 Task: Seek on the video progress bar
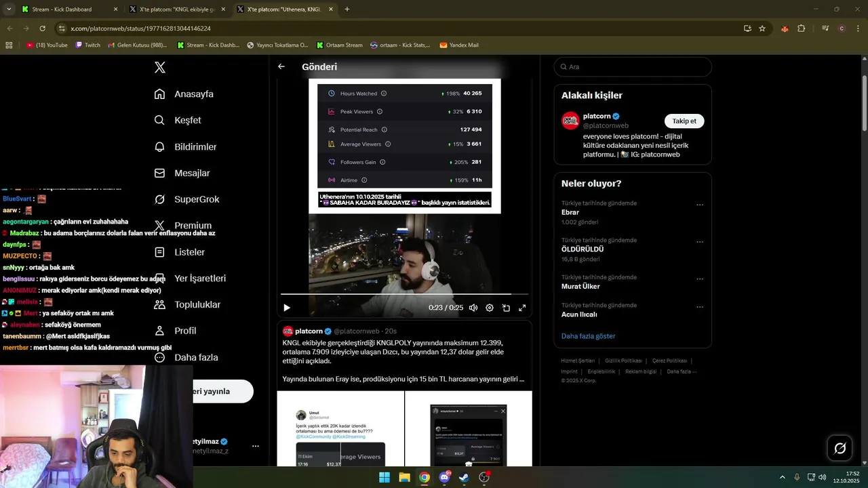coord(404,294)
